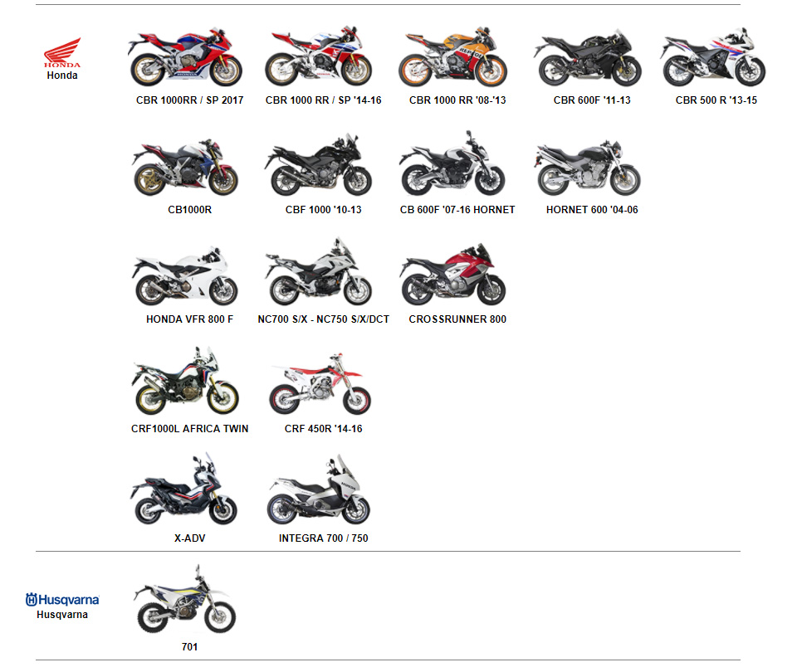Click the 'HONDA VFR 800 F' label
Screen dimensions: 797x672
point(189,319)
